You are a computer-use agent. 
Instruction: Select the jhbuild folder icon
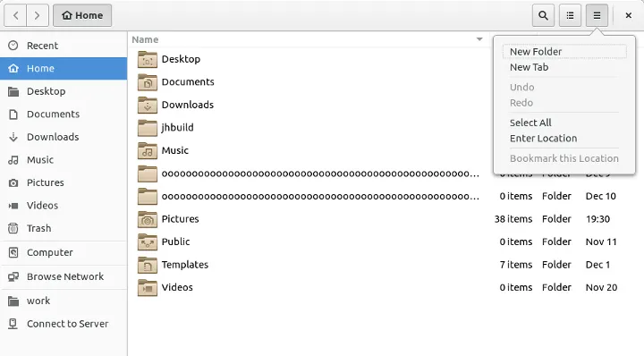pyautogui.click(x=148, y=128)
